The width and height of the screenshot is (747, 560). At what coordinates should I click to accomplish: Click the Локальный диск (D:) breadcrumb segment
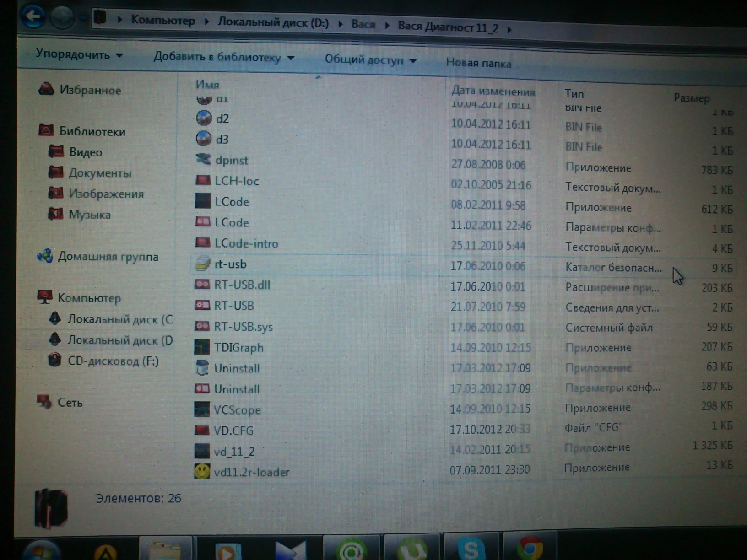point(273,22)
